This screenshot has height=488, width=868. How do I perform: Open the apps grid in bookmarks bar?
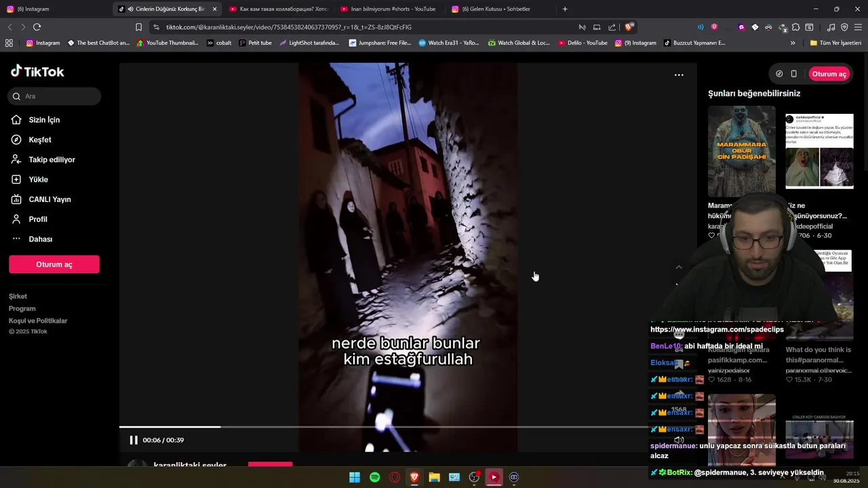click(x=9, y=43)
